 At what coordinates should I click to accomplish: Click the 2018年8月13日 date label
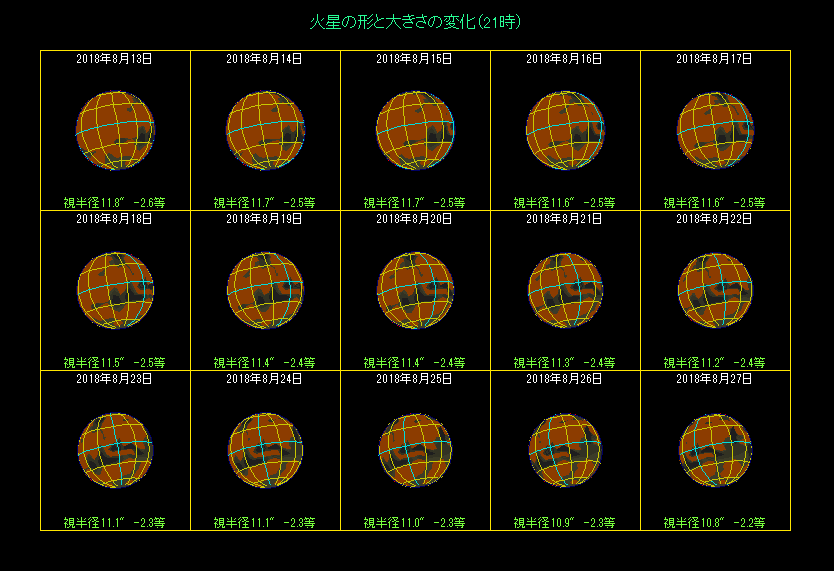click(x=115, y=59)
